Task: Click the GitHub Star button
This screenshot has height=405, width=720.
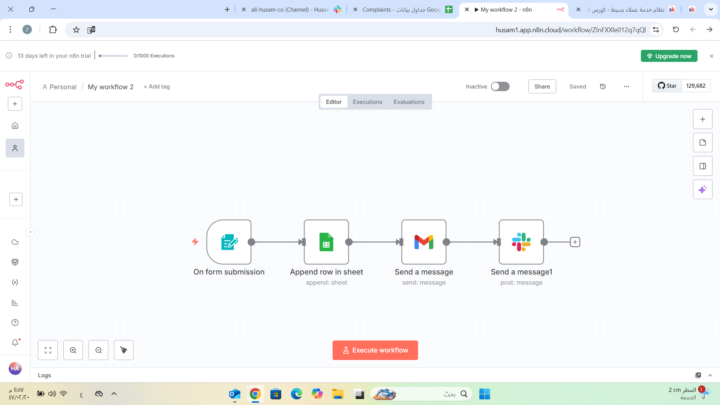Action: 667,86
